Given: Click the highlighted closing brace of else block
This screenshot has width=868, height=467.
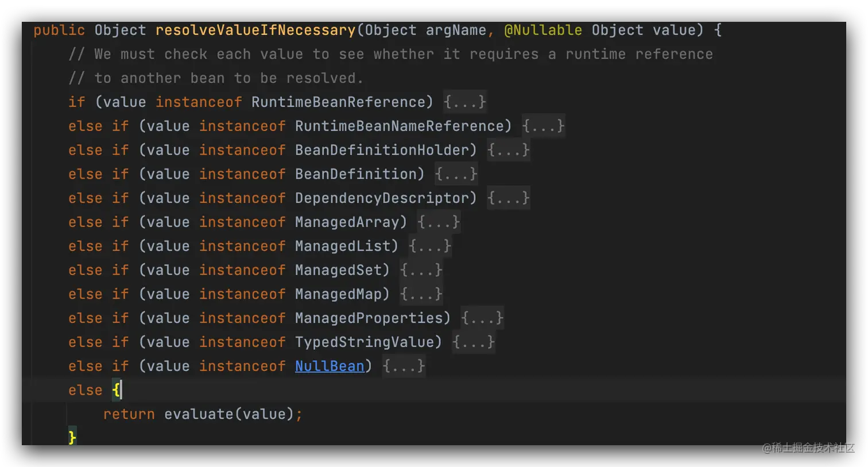Looking at the screenshot, I should coord(72,438).
